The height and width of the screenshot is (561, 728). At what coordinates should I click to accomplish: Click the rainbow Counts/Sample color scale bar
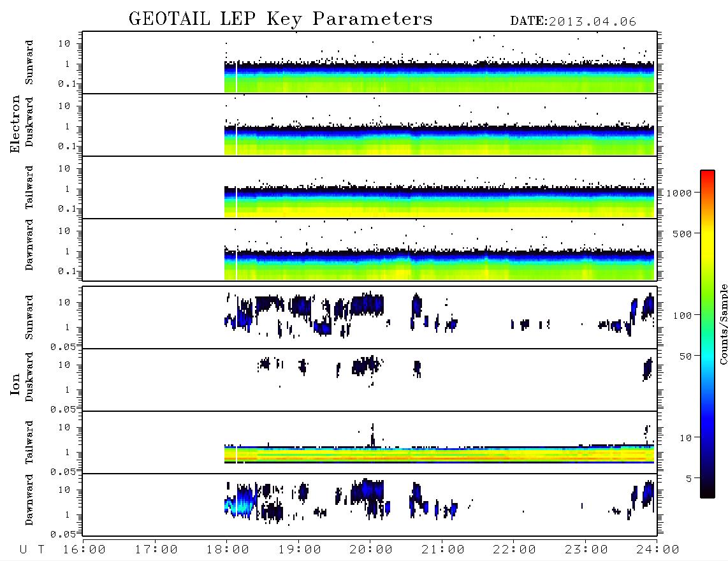tap(707, 335)
